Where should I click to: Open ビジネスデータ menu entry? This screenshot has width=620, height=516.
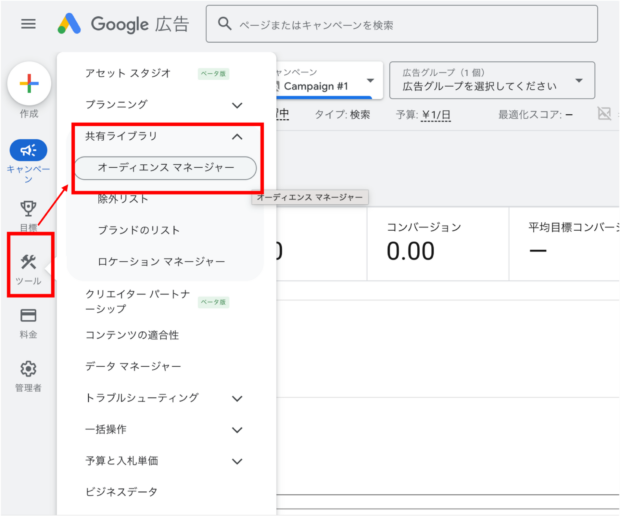pos(121,492)
